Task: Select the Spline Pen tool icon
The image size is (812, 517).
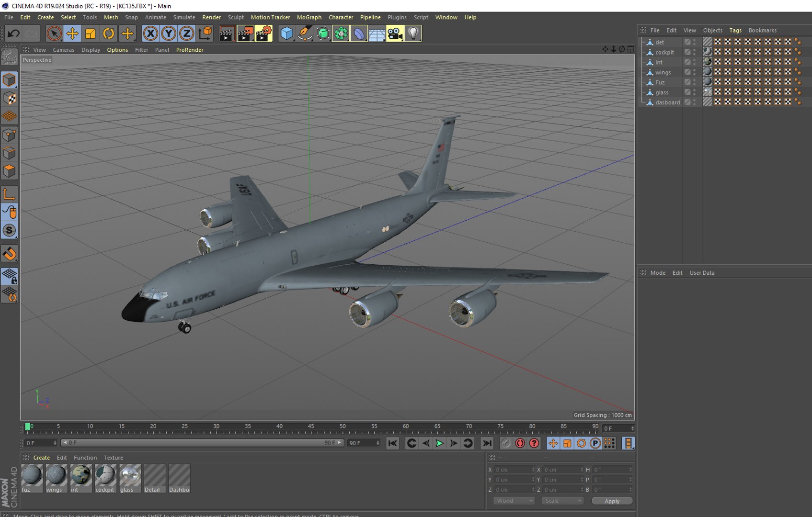Action: (305, 34)
